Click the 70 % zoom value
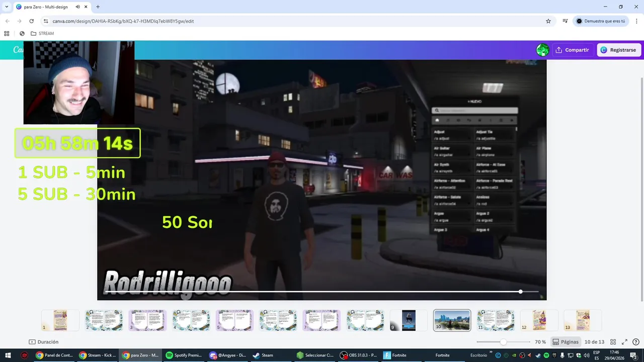 coord(540,342)
